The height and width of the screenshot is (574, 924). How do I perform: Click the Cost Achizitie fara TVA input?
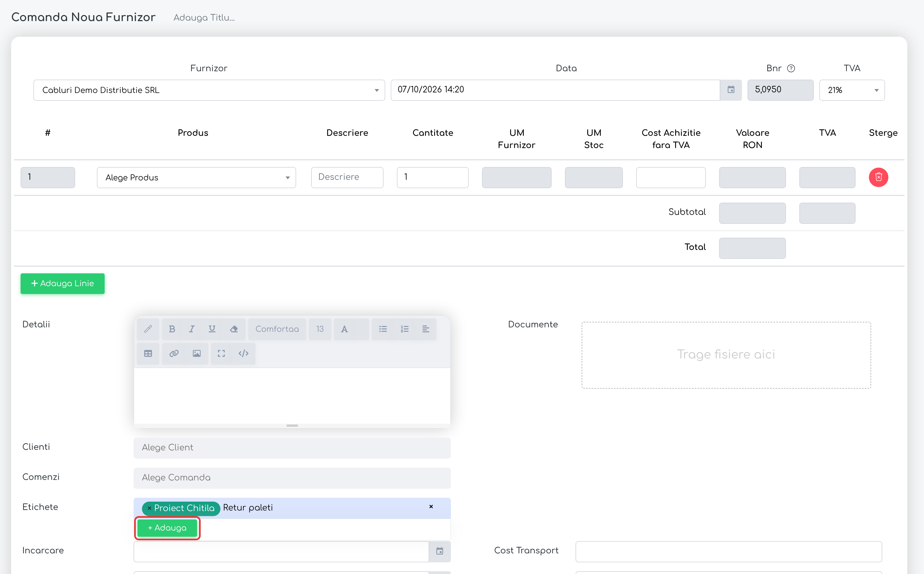tap(671, 177)
